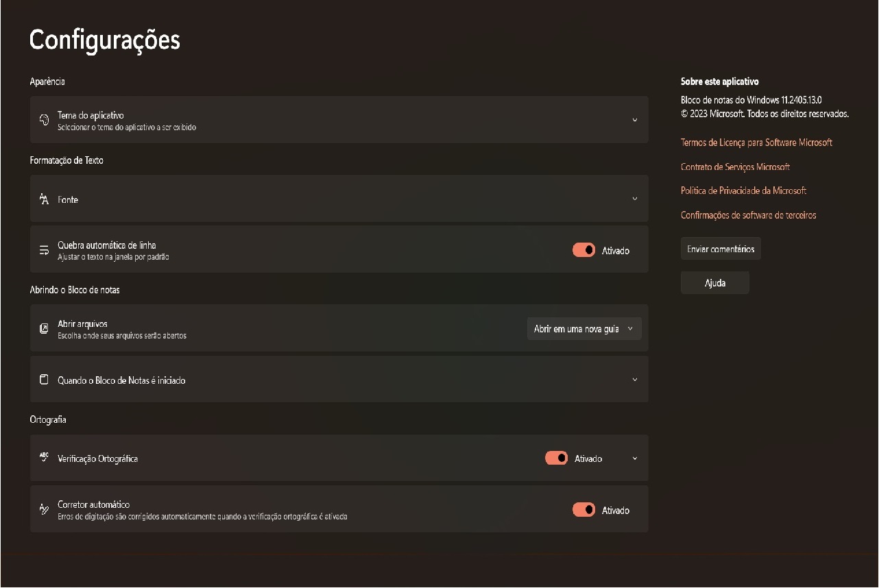This screenshot has height=588, width=879.
Task: Click 'Quando o Bloco de Notas é iniciado' text
Action: (x=121, y=380)
